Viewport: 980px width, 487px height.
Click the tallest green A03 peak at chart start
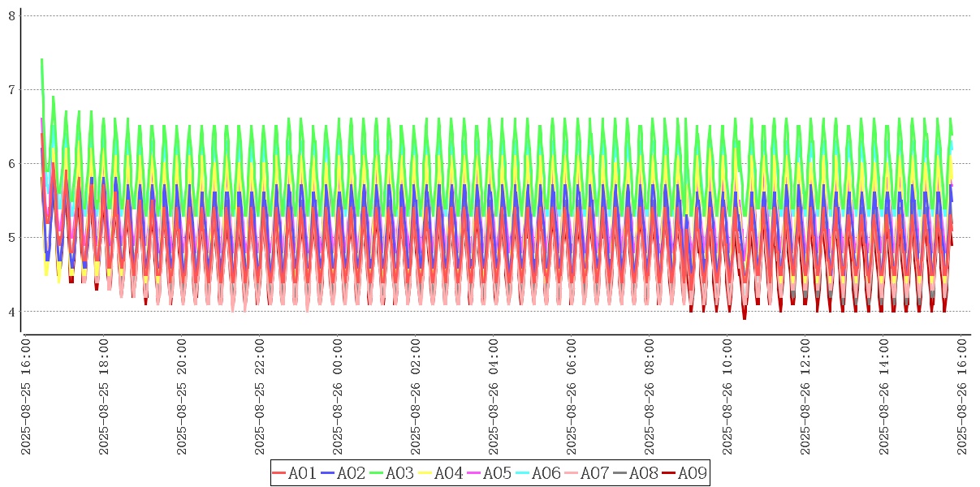click(41, 59)
